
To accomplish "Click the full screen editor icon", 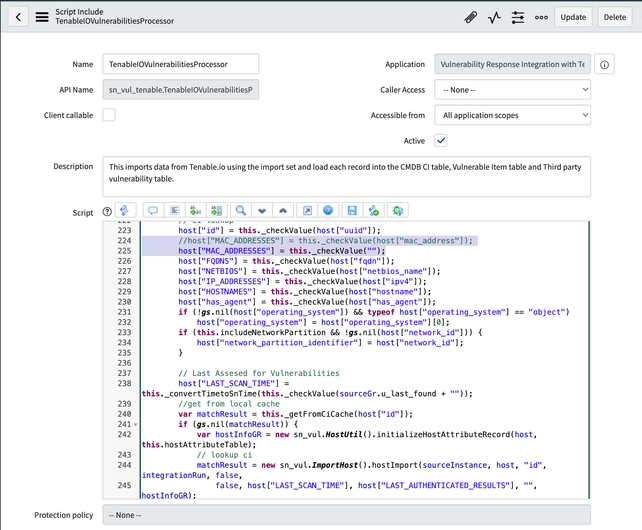I will pos(307,211).
